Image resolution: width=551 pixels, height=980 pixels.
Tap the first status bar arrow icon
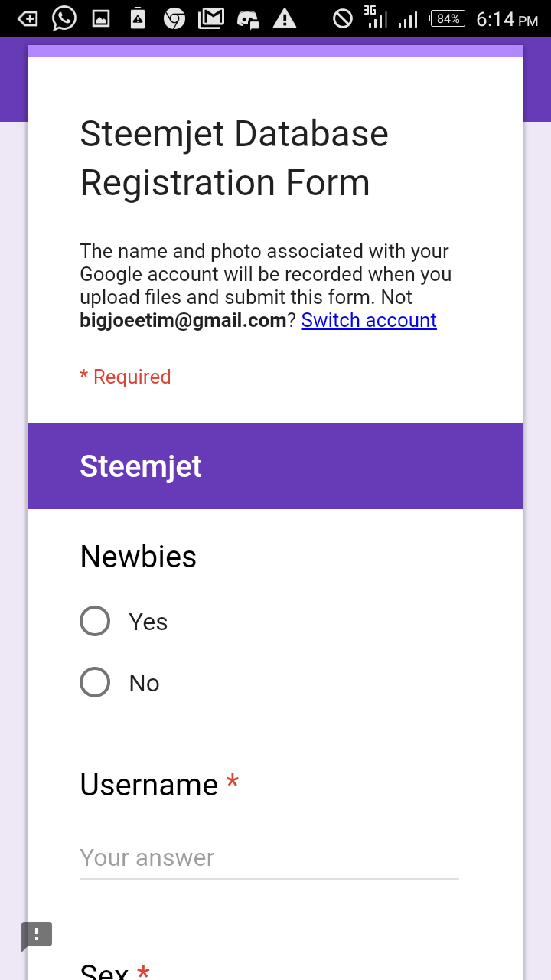[x=28, y=18]
